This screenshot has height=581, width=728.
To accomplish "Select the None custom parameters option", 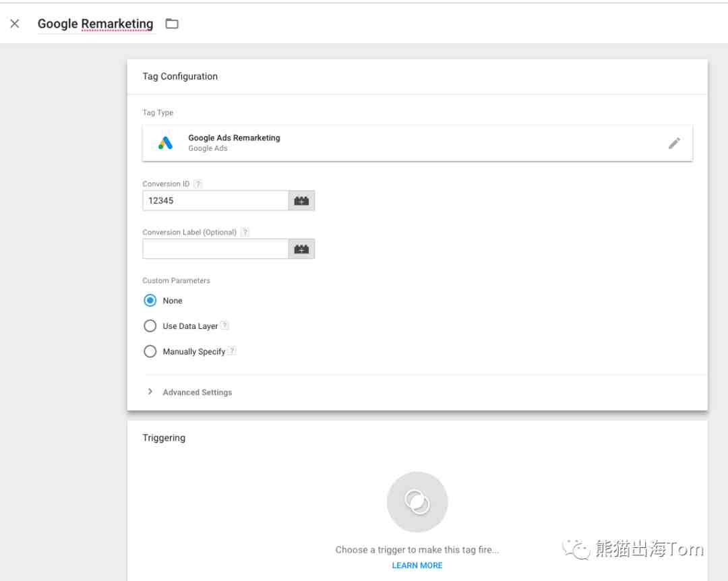I will click(x=150, y=301).
